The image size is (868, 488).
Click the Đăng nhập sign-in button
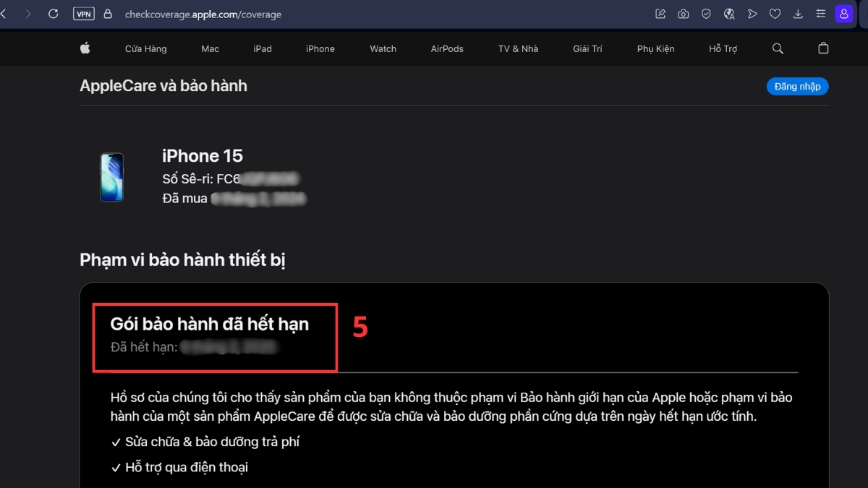tap(798, 86)
